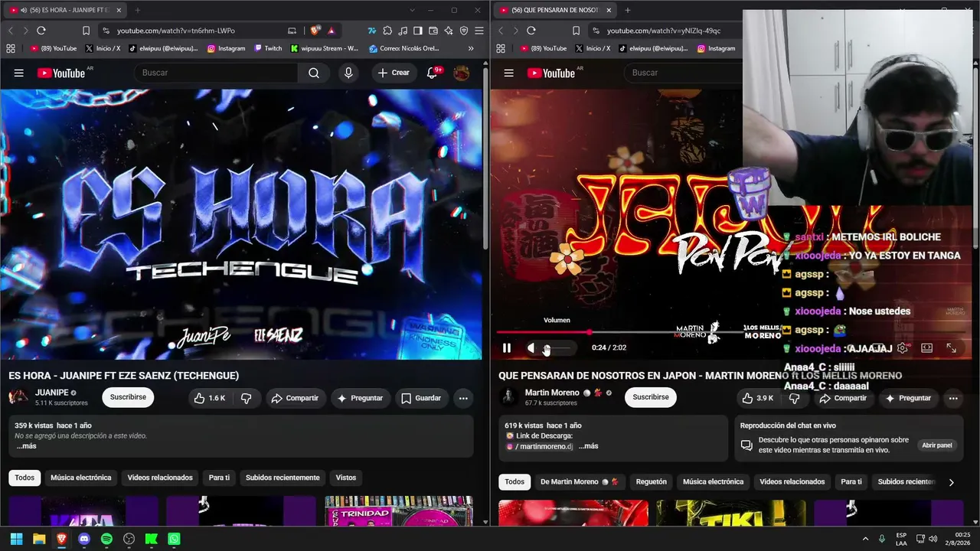Open TRINIDAD video thumbnail in left window

click(x=398, y=510)
